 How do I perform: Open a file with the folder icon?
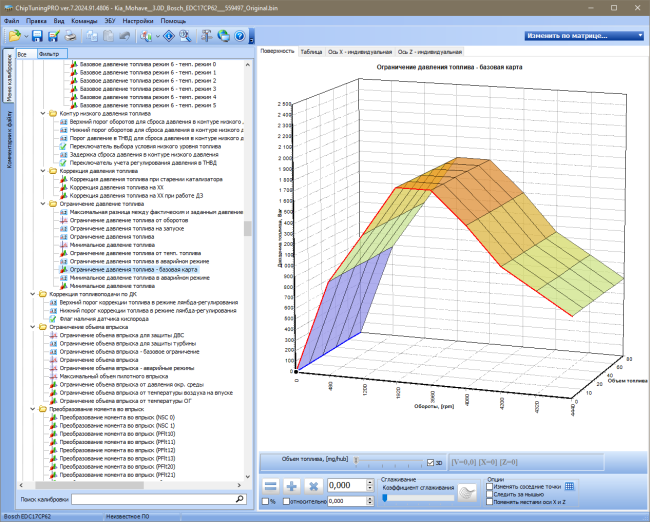coord(15,36)
